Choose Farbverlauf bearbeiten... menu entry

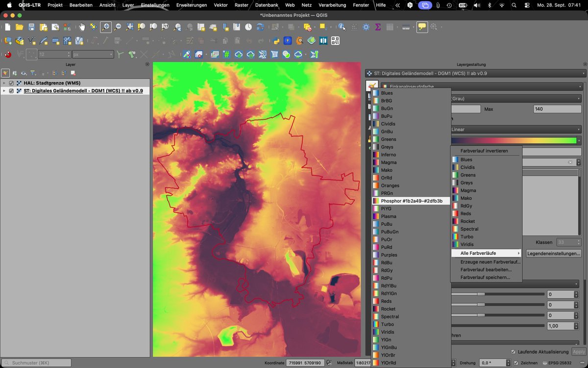click(x=486, y=269)
